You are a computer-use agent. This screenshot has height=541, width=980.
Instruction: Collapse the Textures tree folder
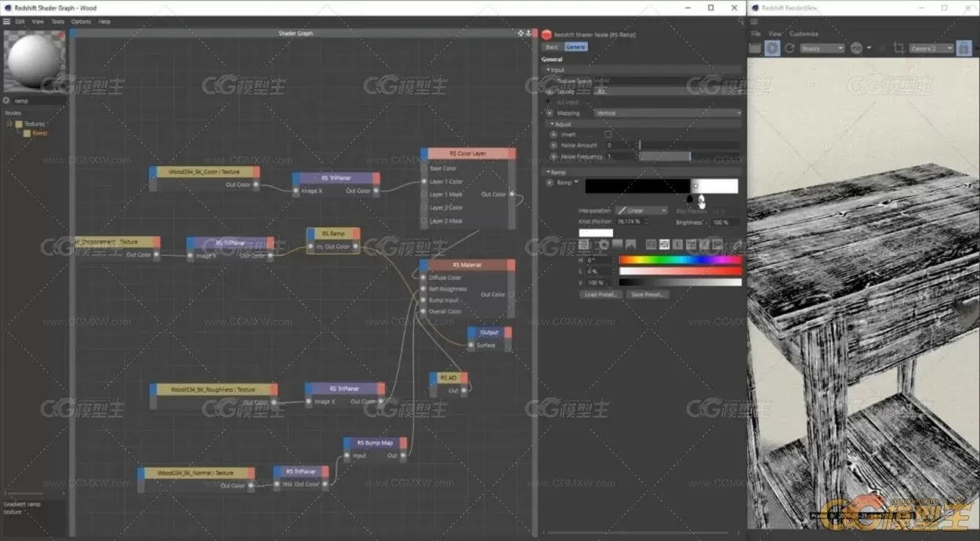tap(9, 124)
